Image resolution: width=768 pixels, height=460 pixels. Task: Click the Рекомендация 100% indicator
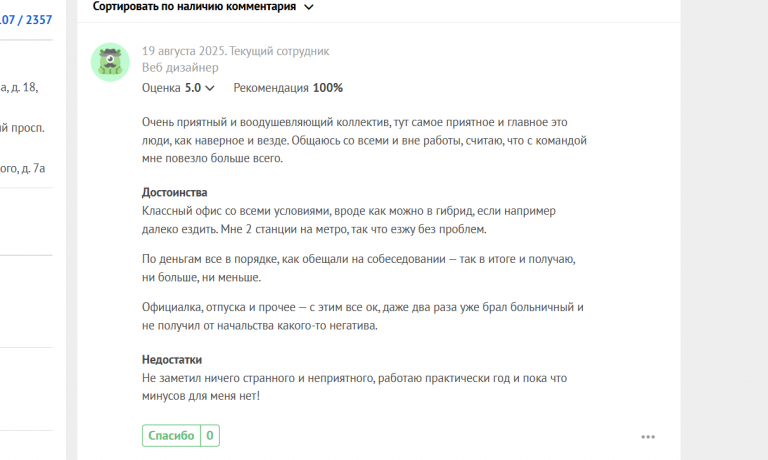coord(288,88)
